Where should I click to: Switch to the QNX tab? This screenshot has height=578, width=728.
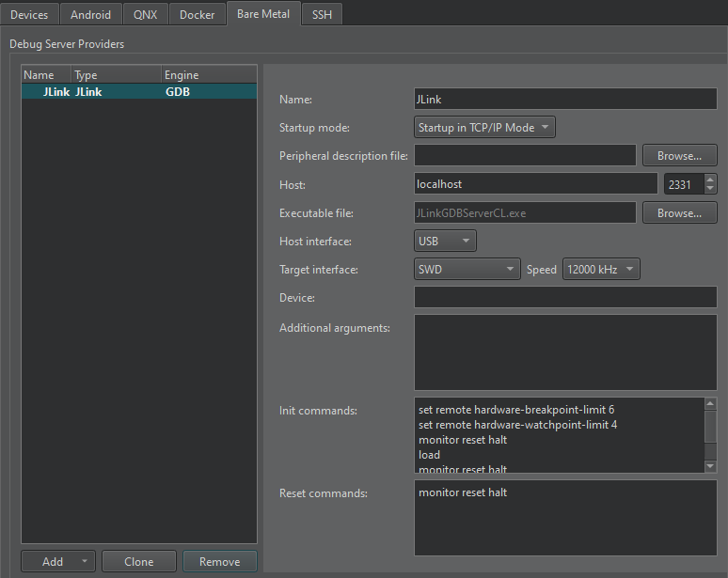146,14
